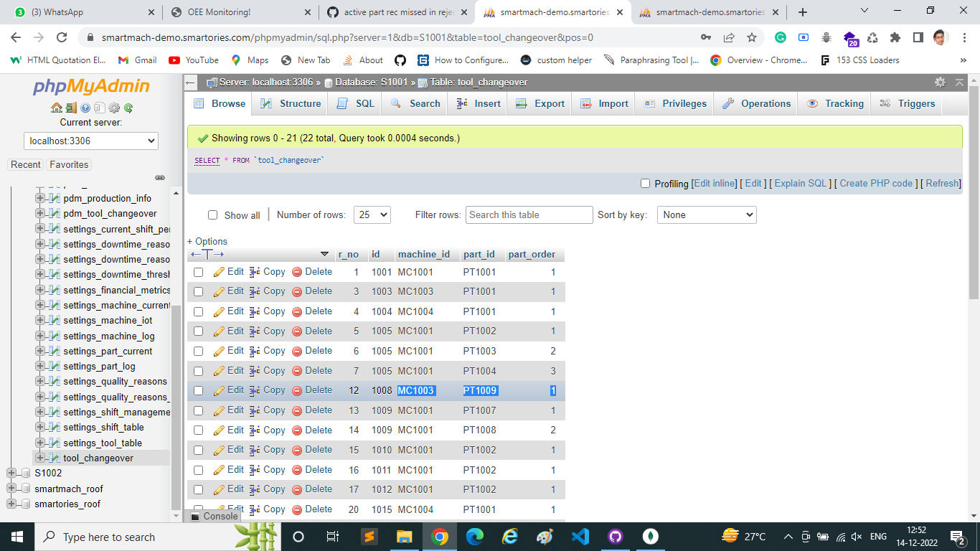Refresh the navigation panel using green refresh icon

[x=128, y=109]
